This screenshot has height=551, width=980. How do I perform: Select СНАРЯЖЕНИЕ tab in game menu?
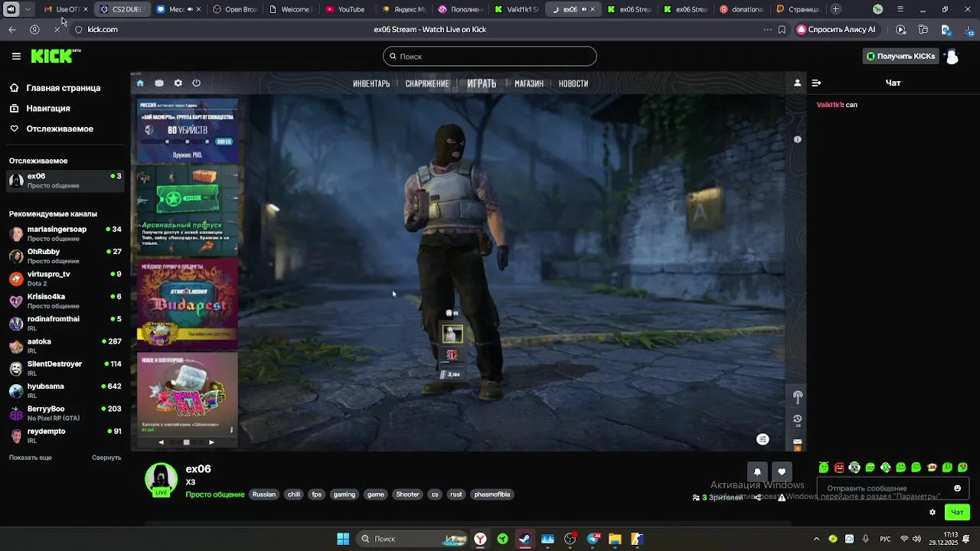[427, 83]
